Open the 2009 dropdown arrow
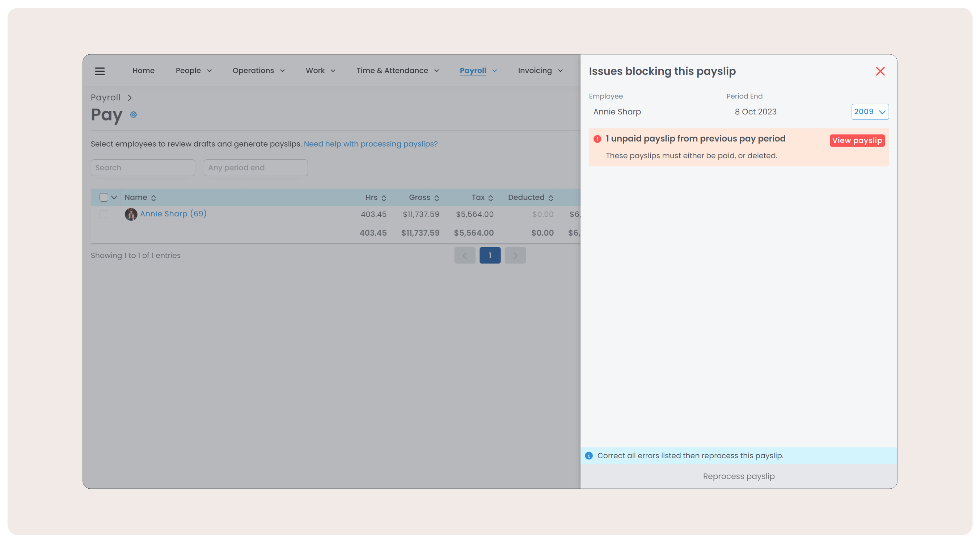The image size is (980, 543). [882, 112]
